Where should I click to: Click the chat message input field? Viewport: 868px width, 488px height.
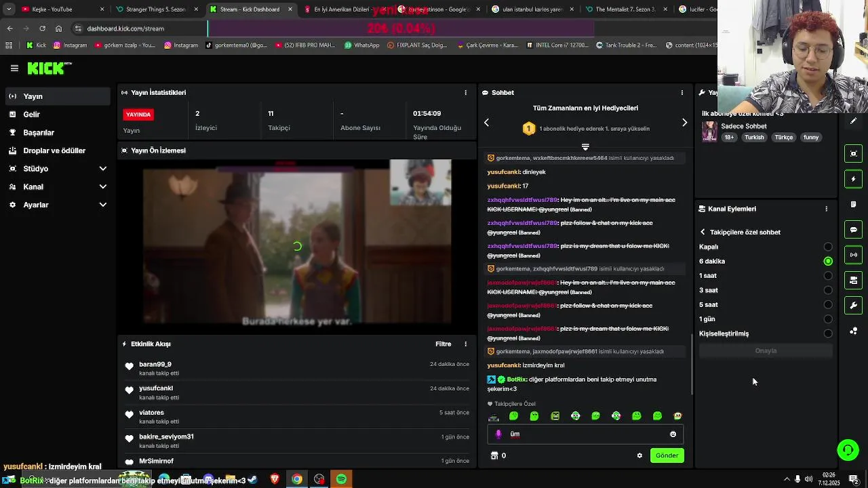click(585, 434)
